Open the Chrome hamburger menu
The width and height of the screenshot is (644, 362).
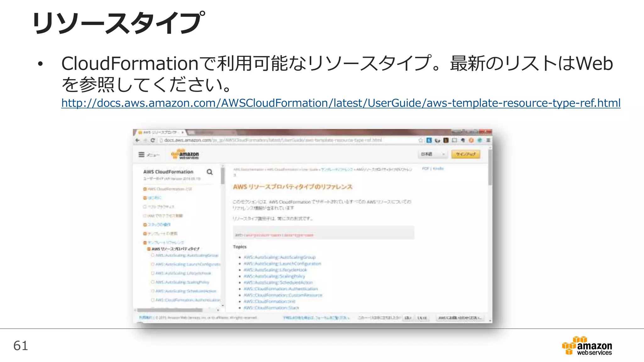tap(488, 140)
